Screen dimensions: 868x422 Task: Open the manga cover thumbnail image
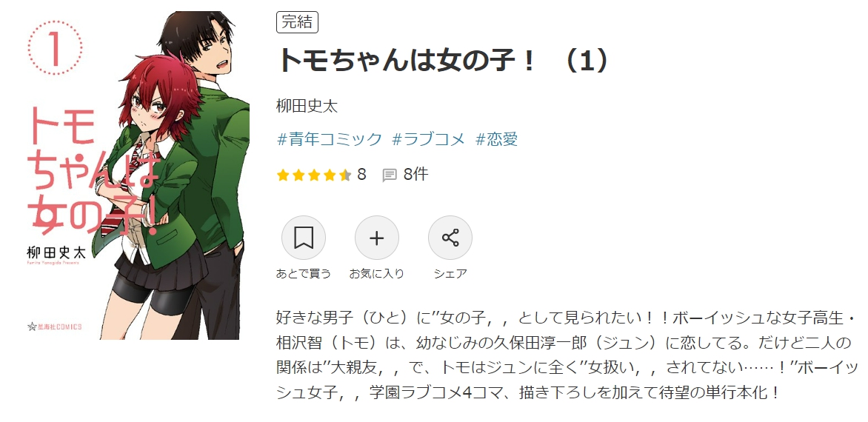[137, 175]
